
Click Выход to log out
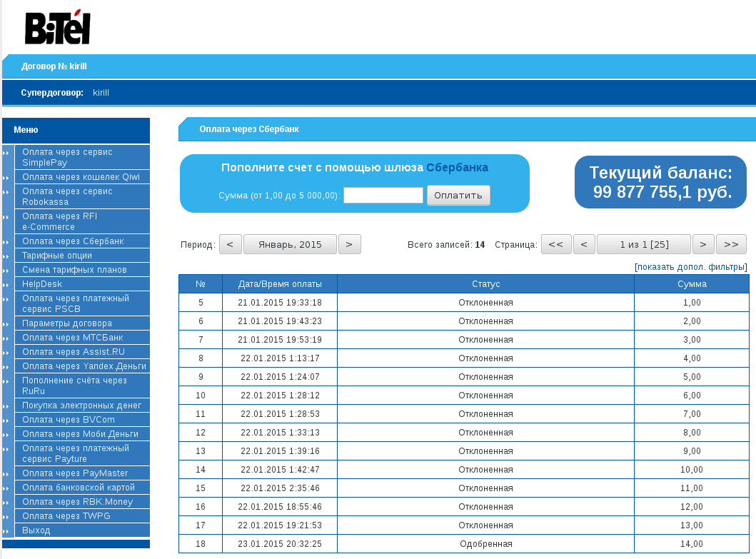[36, 530]
